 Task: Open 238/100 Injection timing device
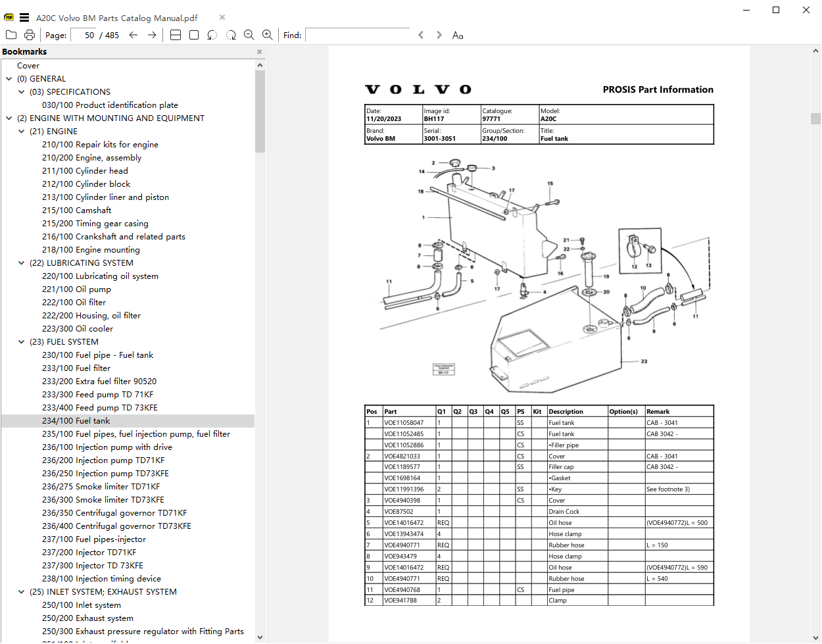(101, 578)
